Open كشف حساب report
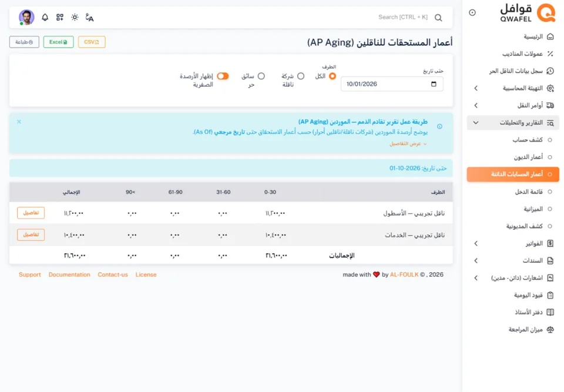Screen dimensions: 564x392 click(513, 140)
